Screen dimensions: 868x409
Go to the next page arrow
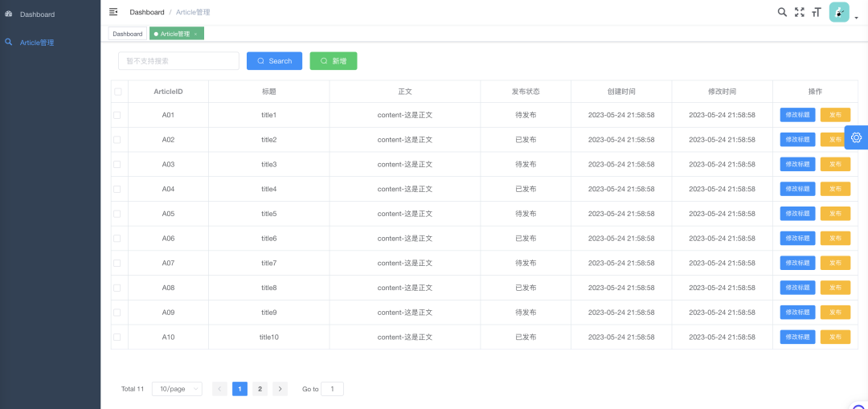click(280, 389)
